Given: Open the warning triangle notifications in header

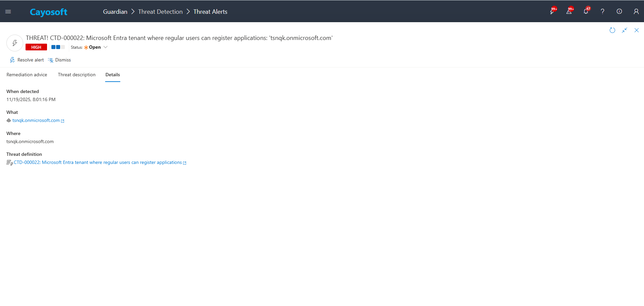Looking at the screenshot, I should point(569,11).
